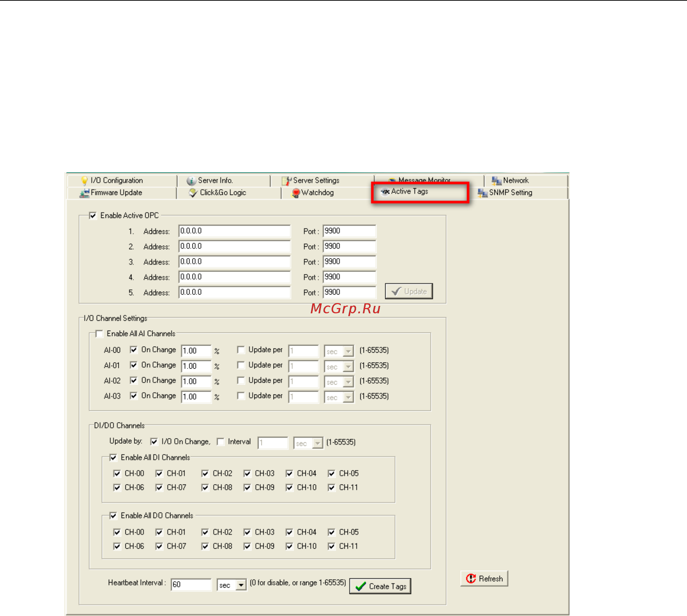Check the DI/DO Interval checkbox
This screenshot has height=616, width=687.
point(220,442)
